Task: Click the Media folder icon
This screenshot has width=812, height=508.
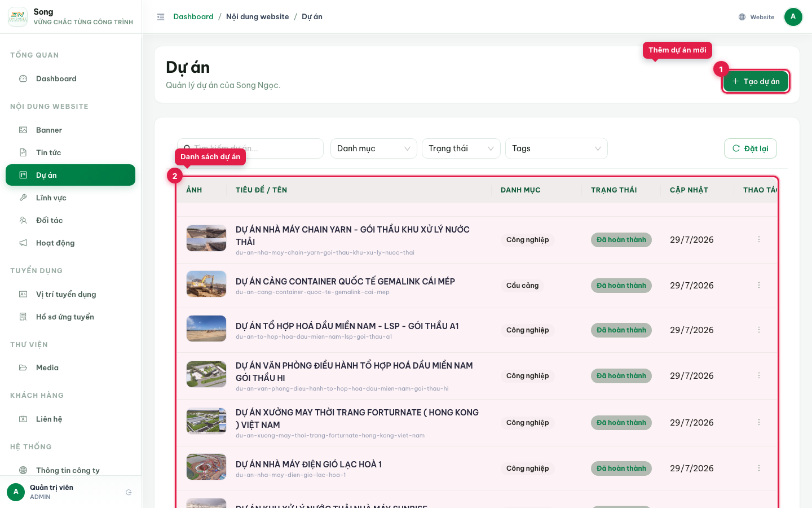Action: point(23,368)
